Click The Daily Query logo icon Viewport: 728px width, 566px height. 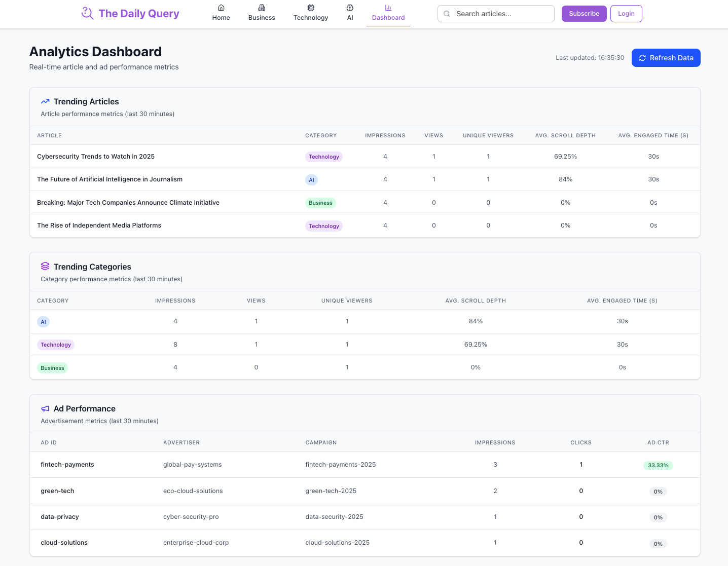point(87,13)
